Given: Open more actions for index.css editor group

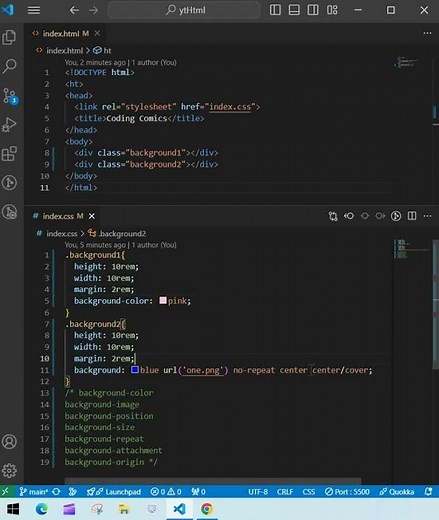Looking at the screenshot, I should coord(427,216).
